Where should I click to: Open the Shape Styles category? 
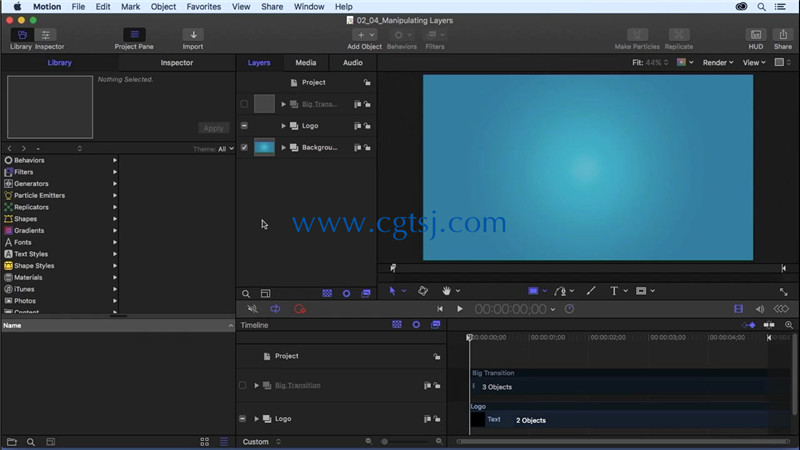60,266
